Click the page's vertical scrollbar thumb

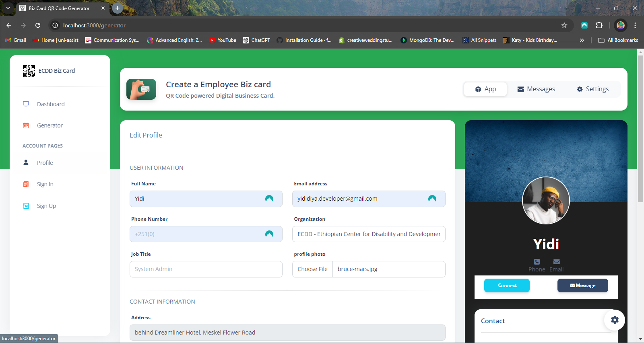(x=640, y=129)
